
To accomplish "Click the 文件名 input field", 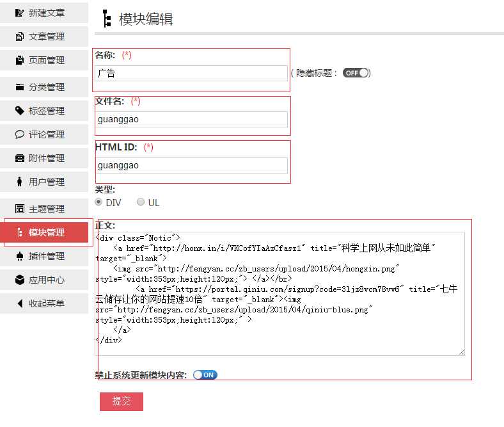I will [191, 119].
